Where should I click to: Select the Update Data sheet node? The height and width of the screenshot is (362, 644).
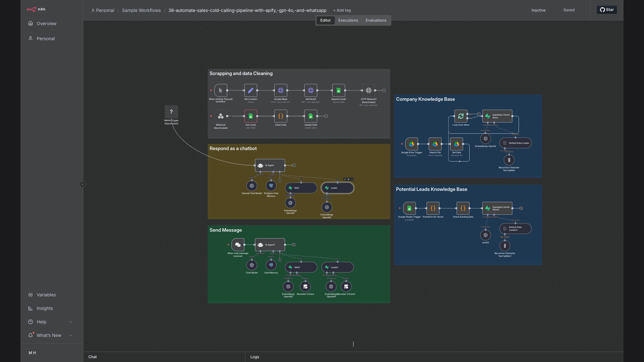tap(311, 116)
